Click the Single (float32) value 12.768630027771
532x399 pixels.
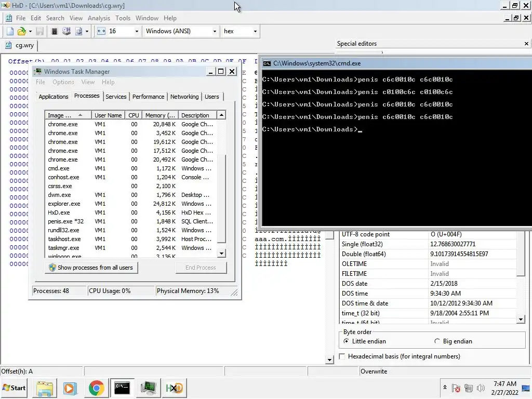point(453,244)
